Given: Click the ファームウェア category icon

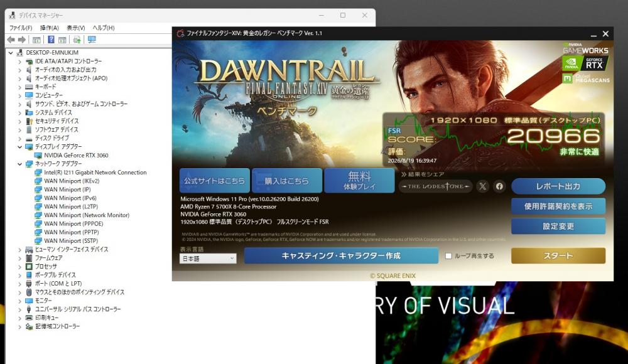Looking at the screenshot, I should (x=29, y=258).
